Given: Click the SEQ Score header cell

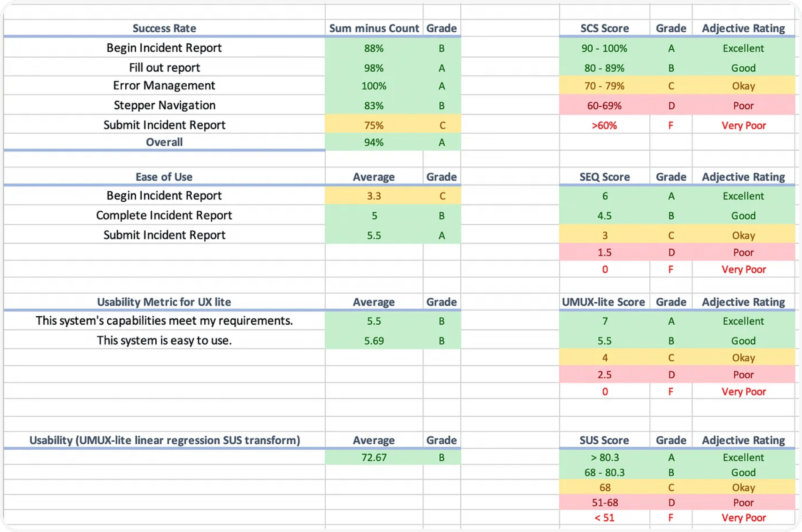Looking at the screenshot, I should [604, 177].
